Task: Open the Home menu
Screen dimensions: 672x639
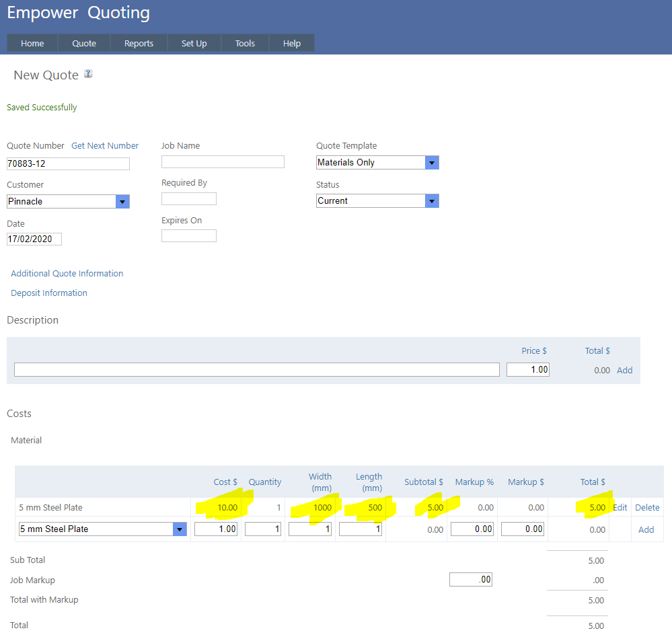Action: click(32, 43)
